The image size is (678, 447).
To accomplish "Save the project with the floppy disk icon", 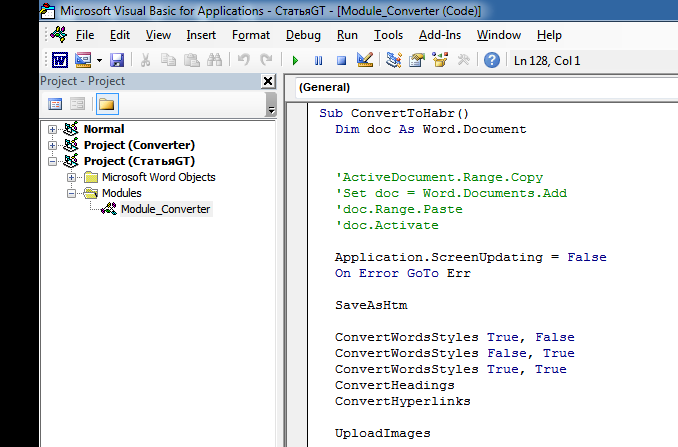I will tap(117, 60).
